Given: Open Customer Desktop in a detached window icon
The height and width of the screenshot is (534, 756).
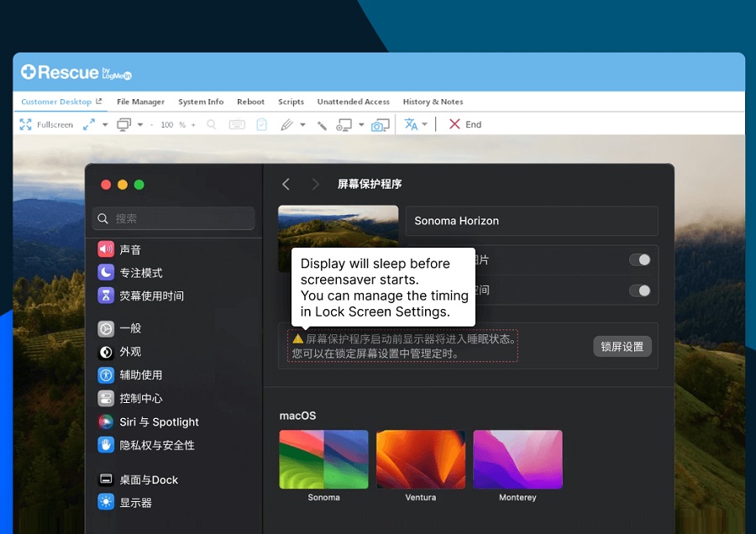Looking at the screenshot, I should 99,102.
